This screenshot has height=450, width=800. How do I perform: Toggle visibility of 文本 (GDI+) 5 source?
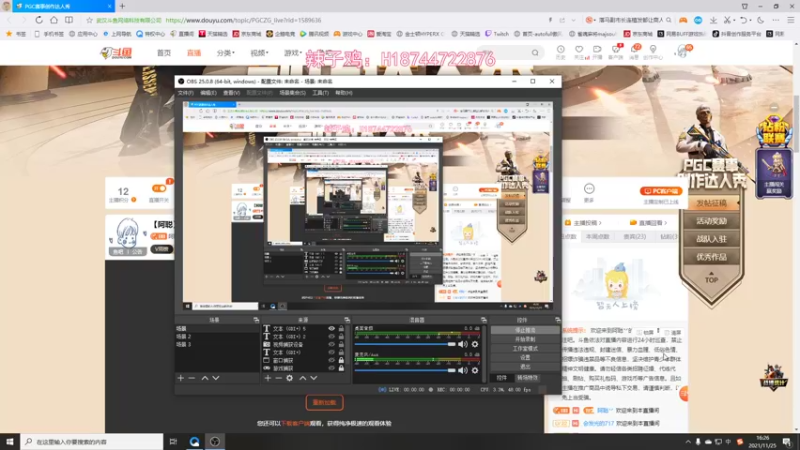click(x=332, y=329)
